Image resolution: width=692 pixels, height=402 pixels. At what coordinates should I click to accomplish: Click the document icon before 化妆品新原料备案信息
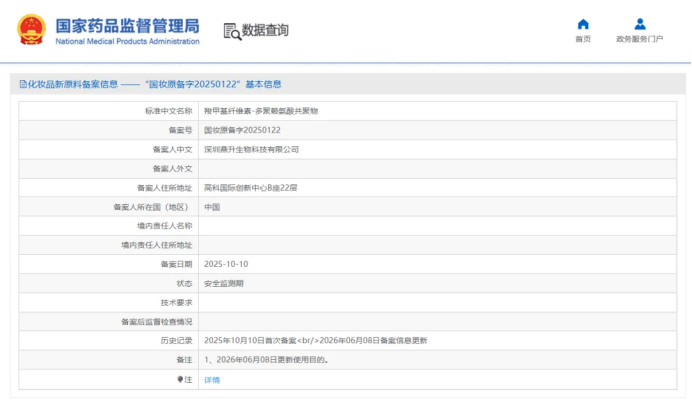[x=23, y=84]
